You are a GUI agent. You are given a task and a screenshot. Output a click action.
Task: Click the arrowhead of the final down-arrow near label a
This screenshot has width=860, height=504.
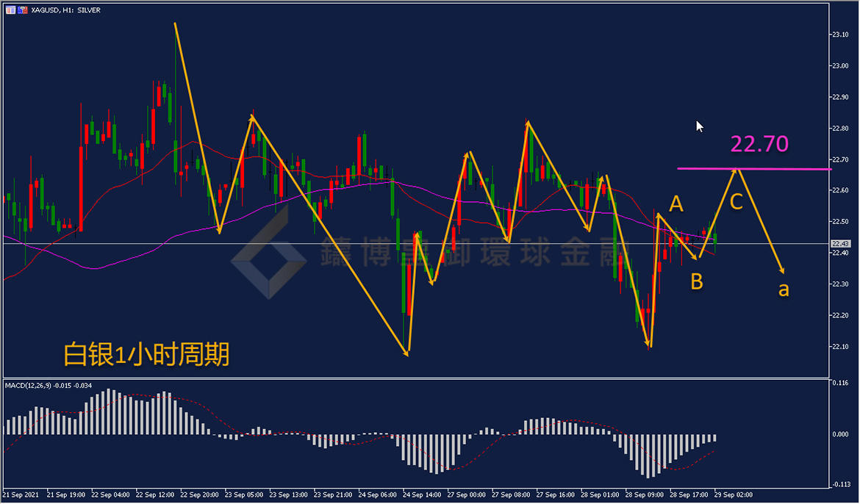pyautogui.click(x=782, y=270)
